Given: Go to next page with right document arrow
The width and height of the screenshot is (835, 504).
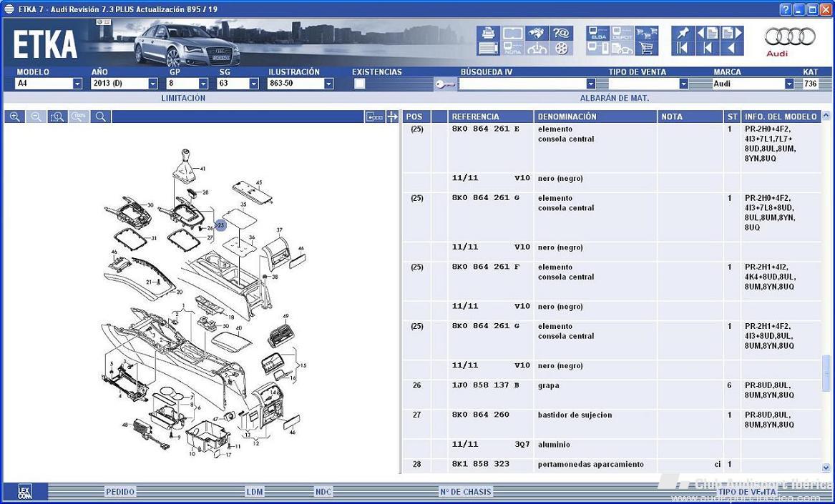Looking at the screenshot, I should click(x=732, y=33).
